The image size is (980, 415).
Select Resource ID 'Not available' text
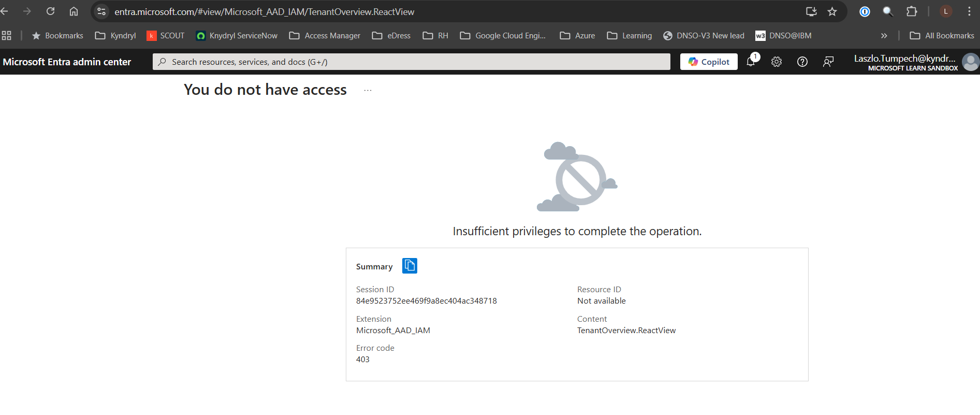601,300
